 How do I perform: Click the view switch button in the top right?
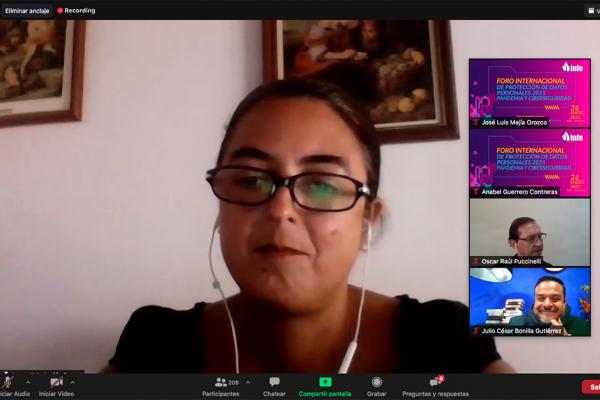point(593,11)
